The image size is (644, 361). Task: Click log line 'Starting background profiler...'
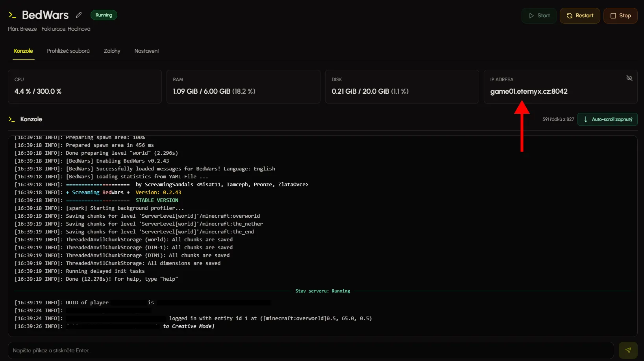pos(99,208)
